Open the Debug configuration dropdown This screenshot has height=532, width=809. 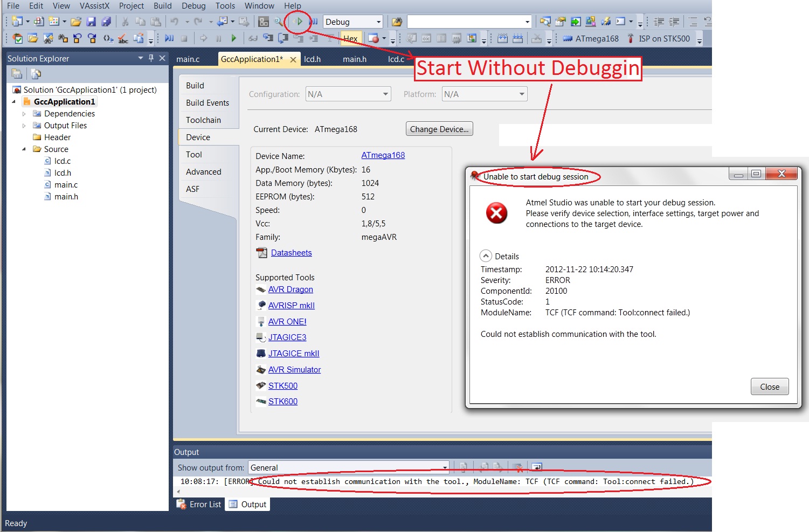[x=378, y=22]
